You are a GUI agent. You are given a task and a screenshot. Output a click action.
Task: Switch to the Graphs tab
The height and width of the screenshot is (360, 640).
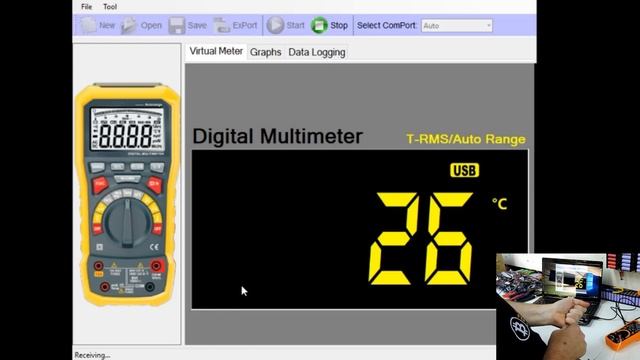click(x=265, y=52)
